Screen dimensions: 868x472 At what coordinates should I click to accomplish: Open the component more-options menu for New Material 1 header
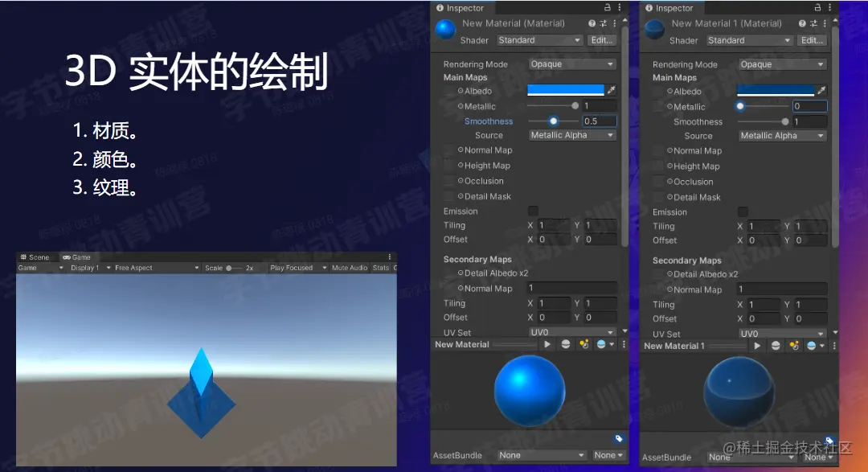[825, 23]
